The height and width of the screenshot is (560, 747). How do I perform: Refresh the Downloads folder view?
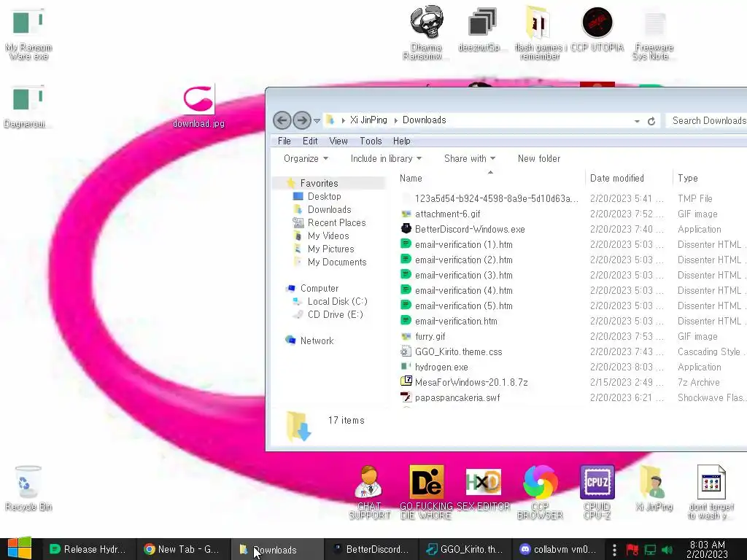click(651, 121)
